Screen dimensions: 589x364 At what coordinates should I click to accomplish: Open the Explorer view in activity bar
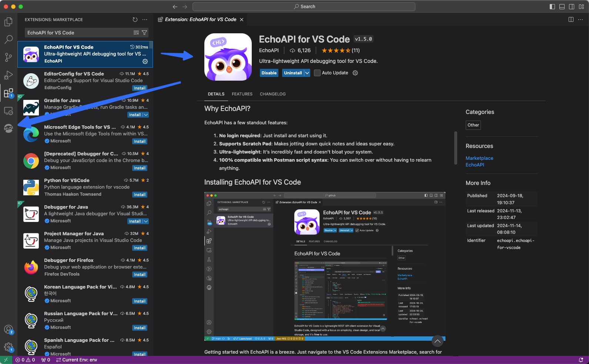click(x=9, y=22)
